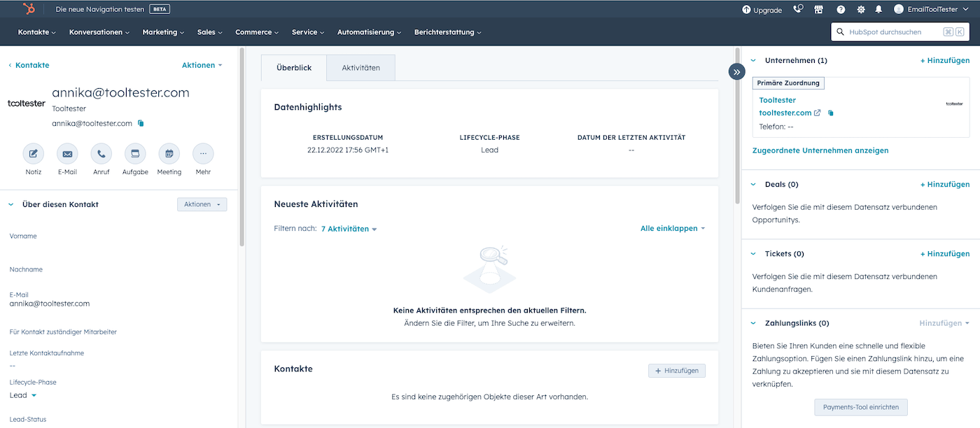This screenshot has height=428, width=980.
Task: Collapse the Tickets (0) section
Action: coord(753,254)
